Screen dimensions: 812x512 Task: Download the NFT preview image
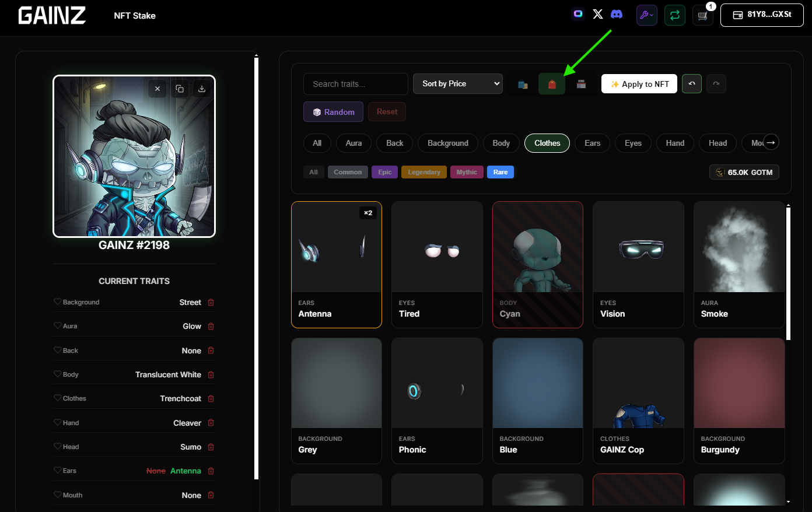[201, 89]
